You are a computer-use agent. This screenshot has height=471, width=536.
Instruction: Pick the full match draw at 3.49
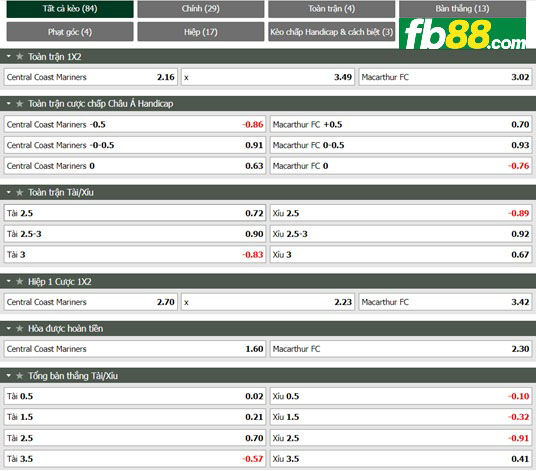point(268,77)
